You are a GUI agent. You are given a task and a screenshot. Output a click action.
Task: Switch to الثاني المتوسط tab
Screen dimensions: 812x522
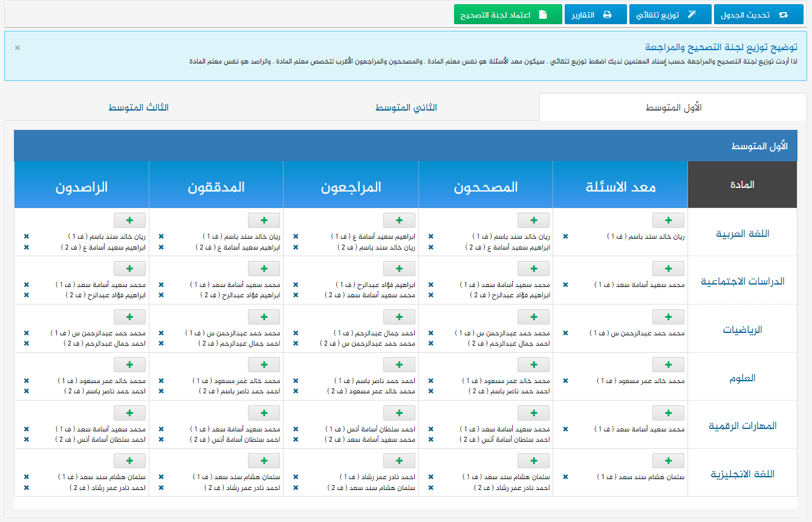[406, 108]
